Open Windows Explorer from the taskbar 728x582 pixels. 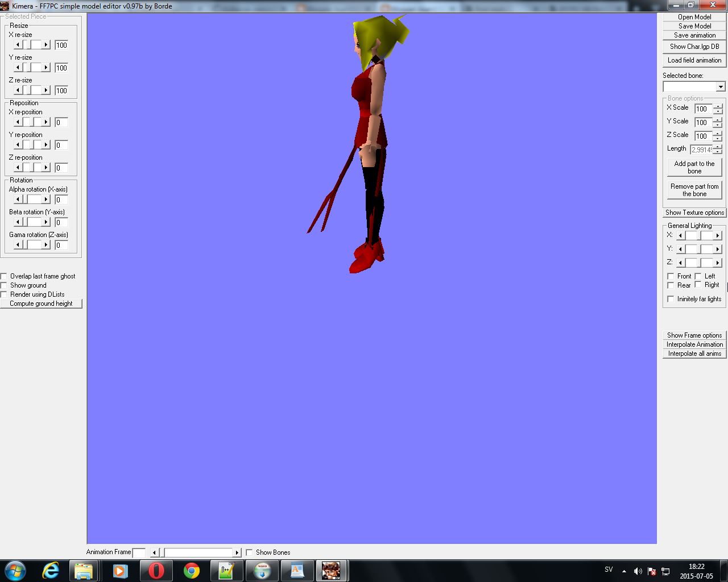click(84, 571)
